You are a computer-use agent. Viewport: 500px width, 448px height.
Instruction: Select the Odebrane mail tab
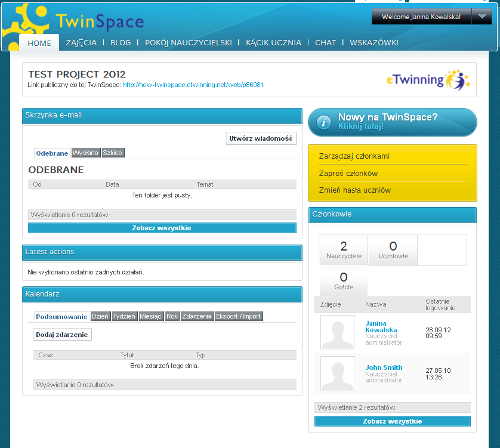point(52,153)
